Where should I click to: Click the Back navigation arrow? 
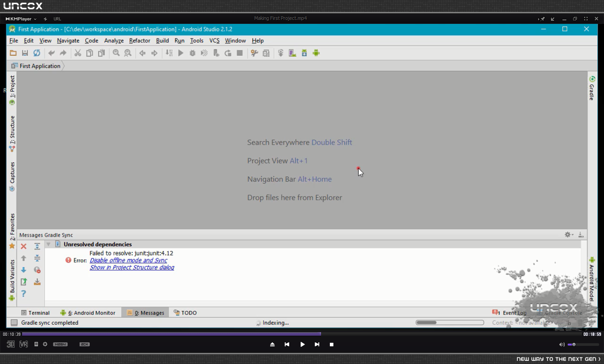pos(142,53)
